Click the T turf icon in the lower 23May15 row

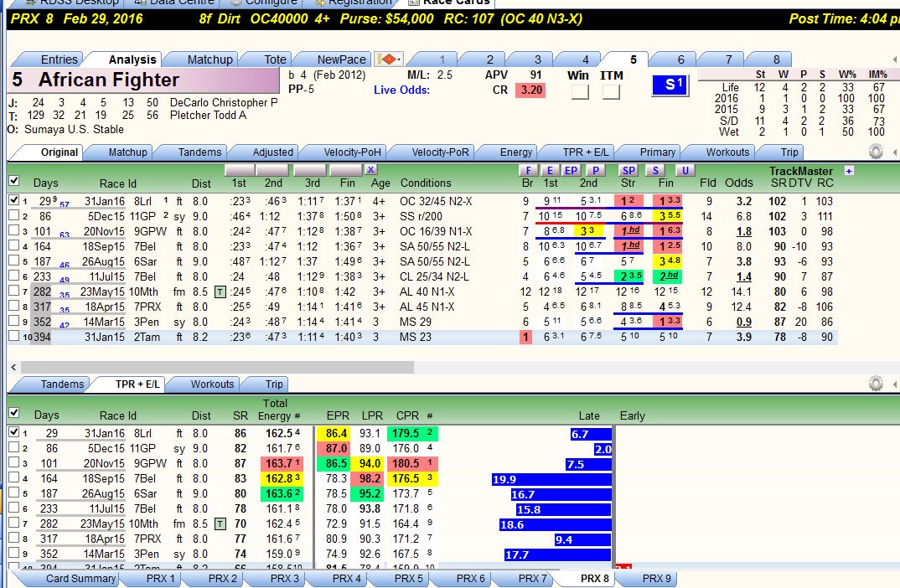220,524
